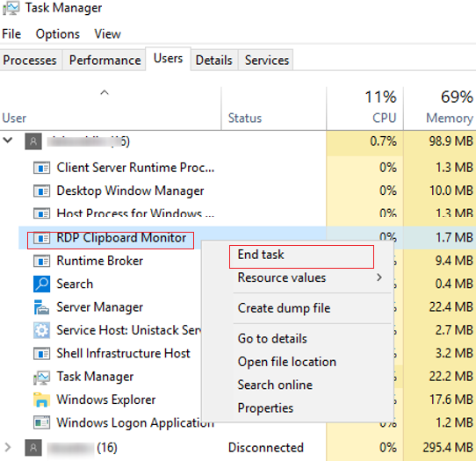
Task: Click the disconnected user's avatar icon
Action: (x=33, y=448)
